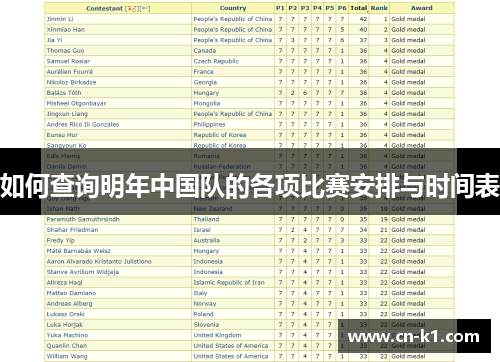
Task: Click the Award column header
Action: tap(421, 8)
